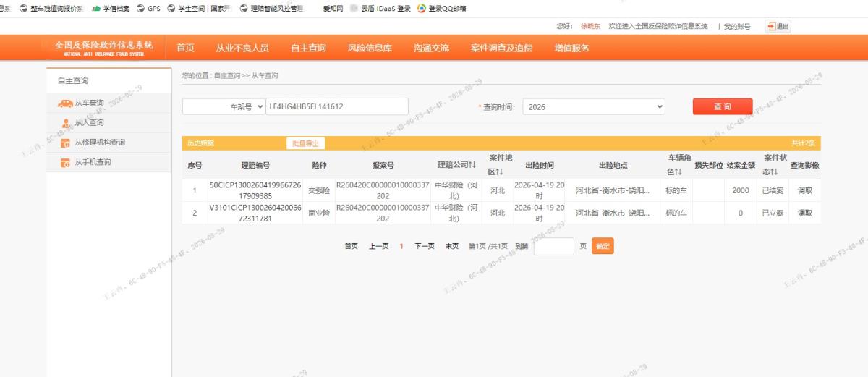Open the 爱知网 bookmark
Screen dimensions: 868x377
pyautogui.click(x=333, y=9)
